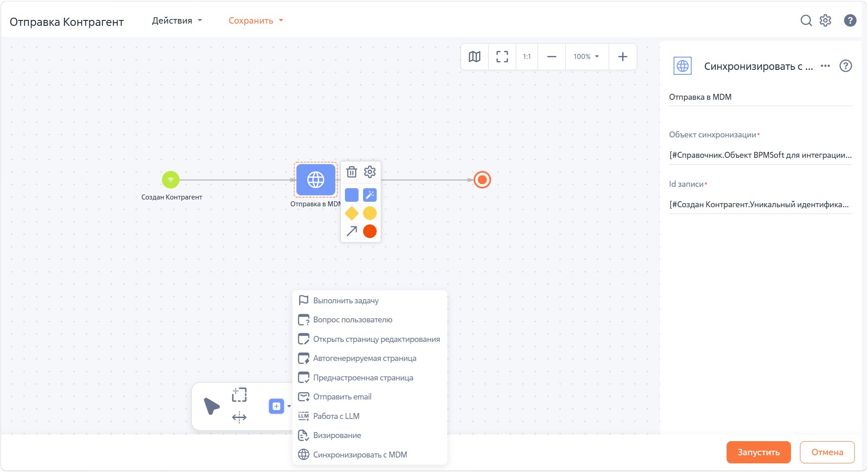Expand the add-element dropdown arrow
Screen dimensions: 868x472
pos(289,406)
